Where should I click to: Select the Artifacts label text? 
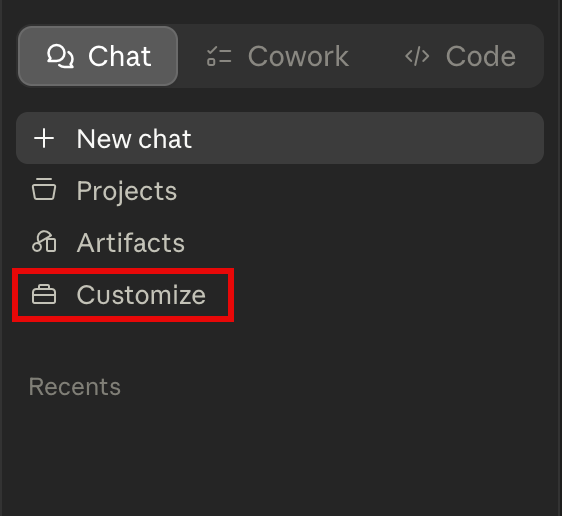[x=131, y=243]
